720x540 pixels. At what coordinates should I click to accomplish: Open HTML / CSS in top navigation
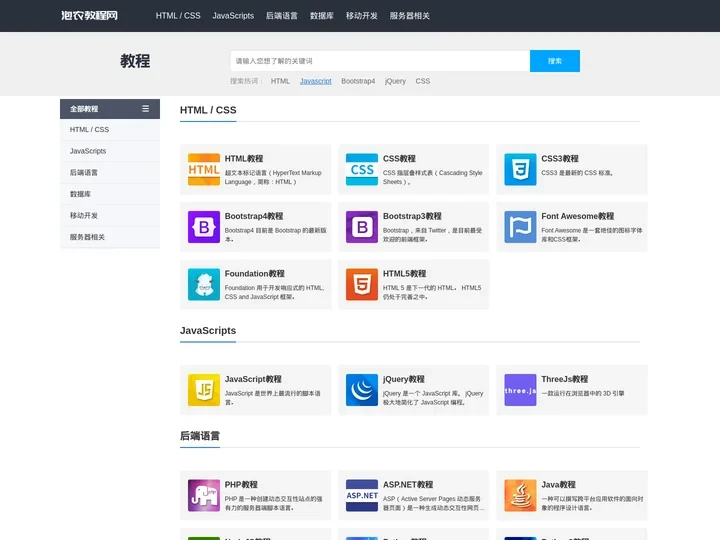tap(178, 16)
